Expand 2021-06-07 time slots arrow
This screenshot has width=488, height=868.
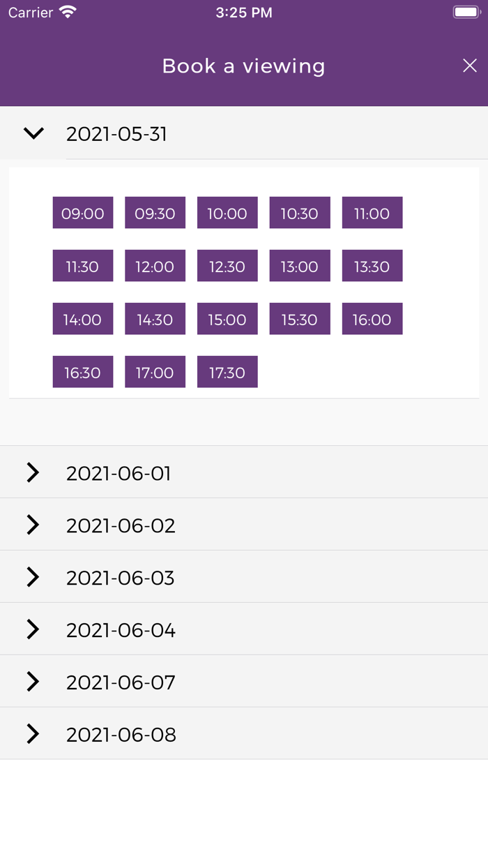tap(33, 682)
